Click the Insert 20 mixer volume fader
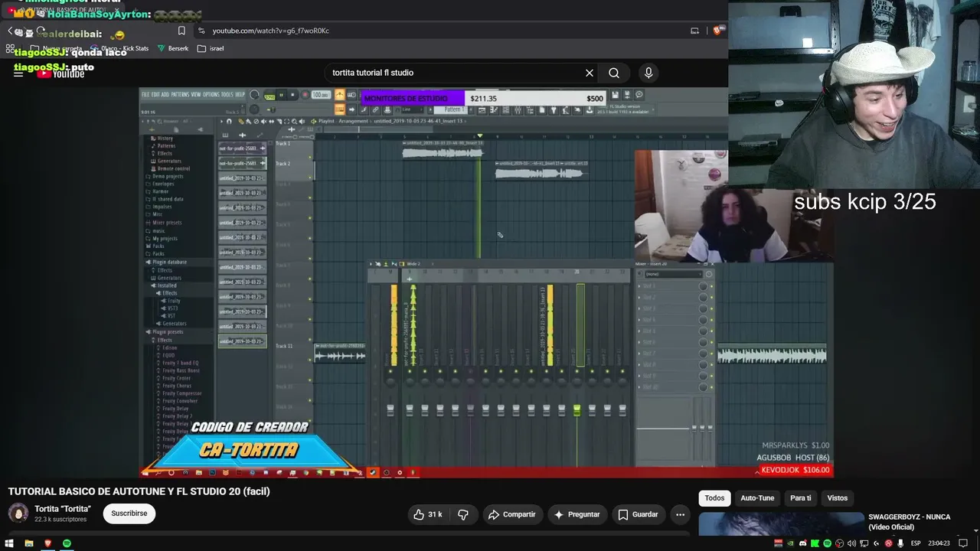This screenshot has width=980, height=551. (577, 411)
